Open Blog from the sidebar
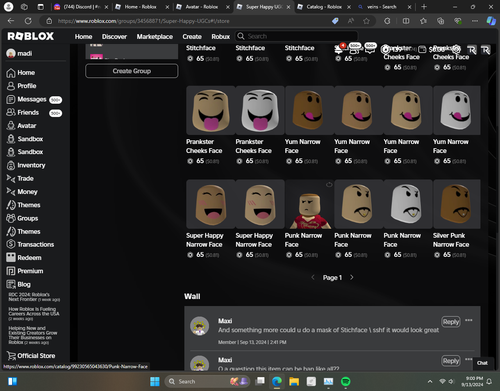The width and height of the screenshot is (500, 391). point(18,284)
